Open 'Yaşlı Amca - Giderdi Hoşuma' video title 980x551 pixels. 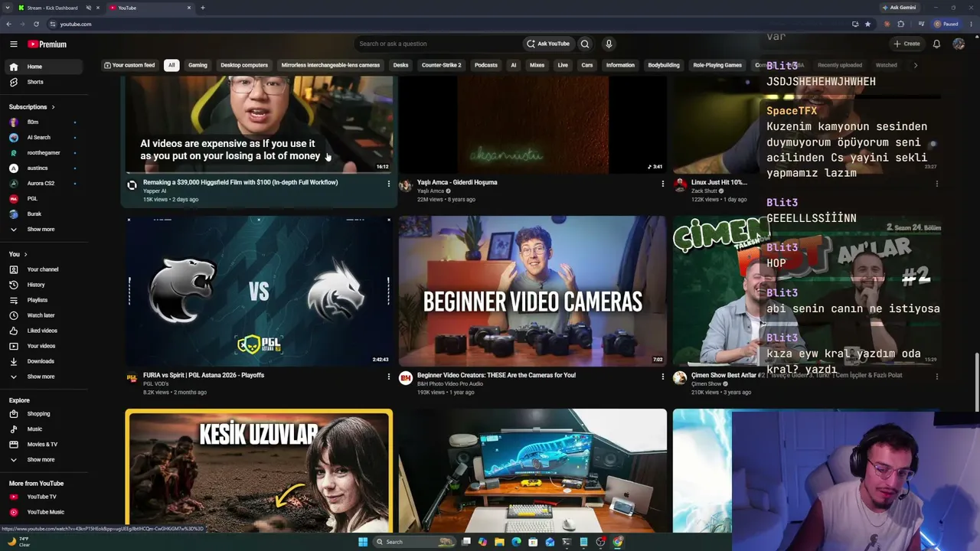[457, 182]
